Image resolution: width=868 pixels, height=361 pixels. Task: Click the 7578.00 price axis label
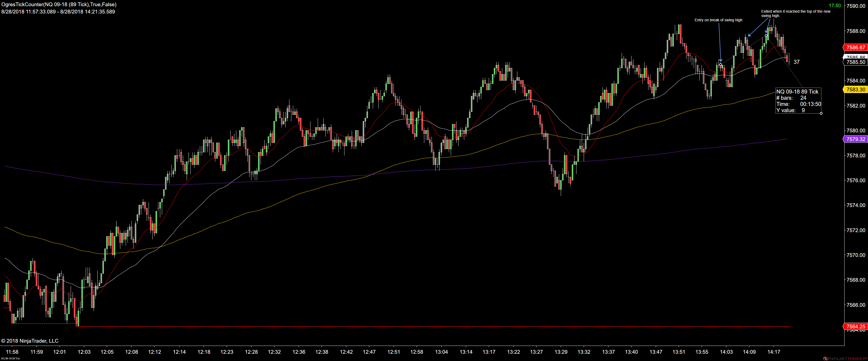click(x=856, y=156)
